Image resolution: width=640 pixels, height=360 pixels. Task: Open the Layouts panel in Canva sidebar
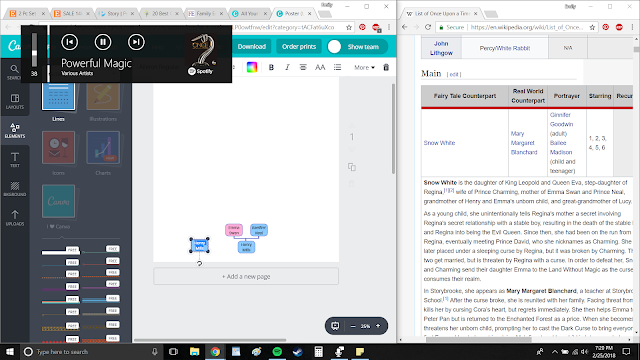pyautogui.click(x=15, y=101)
